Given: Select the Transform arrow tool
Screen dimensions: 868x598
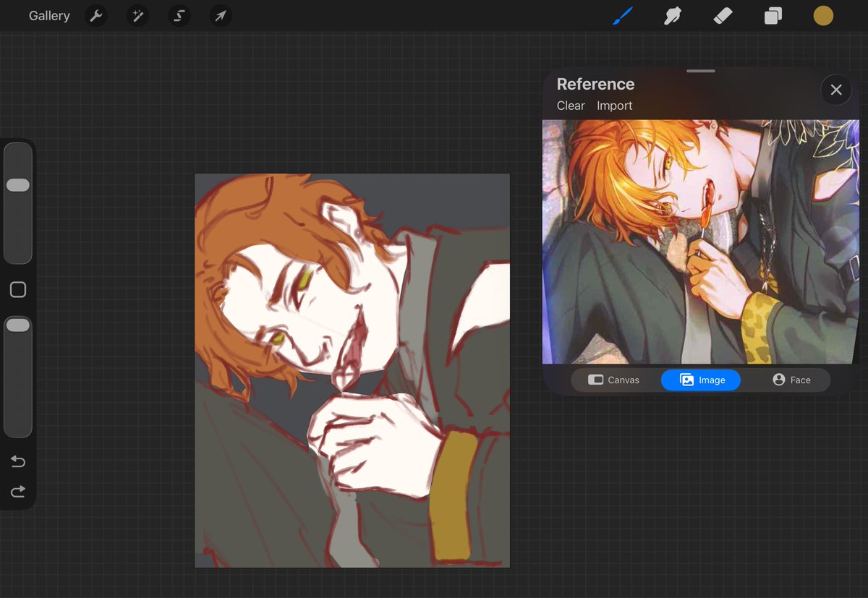Looking at the screenshot, I should pyautogui.click(x=221, y=15).
